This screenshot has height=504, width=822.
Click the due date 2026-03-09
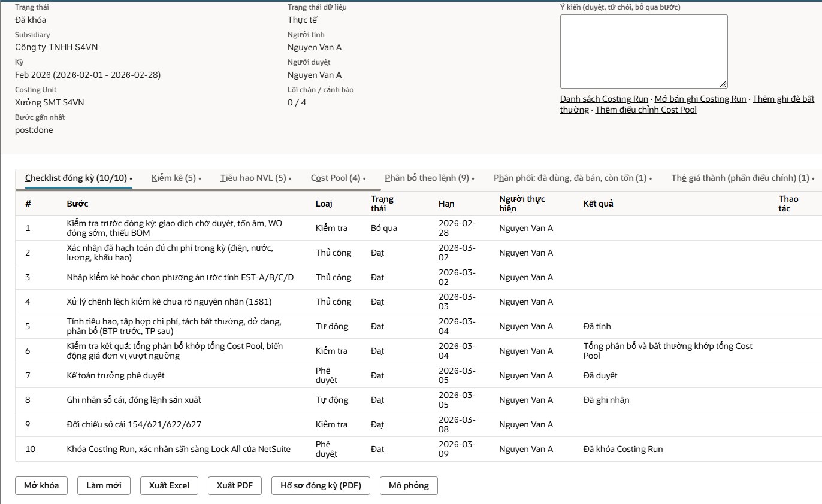coord(457,449)
